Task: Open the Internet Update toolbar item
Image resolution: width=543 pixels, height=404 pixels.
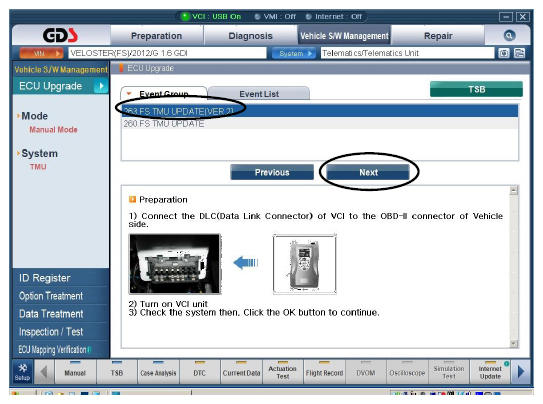Action: [490, 372]
